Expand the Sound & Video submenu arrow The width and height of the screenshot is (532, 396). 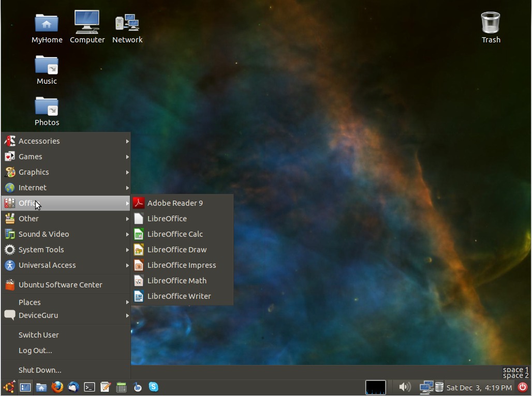pyautogui.click(x=127, y=234)
